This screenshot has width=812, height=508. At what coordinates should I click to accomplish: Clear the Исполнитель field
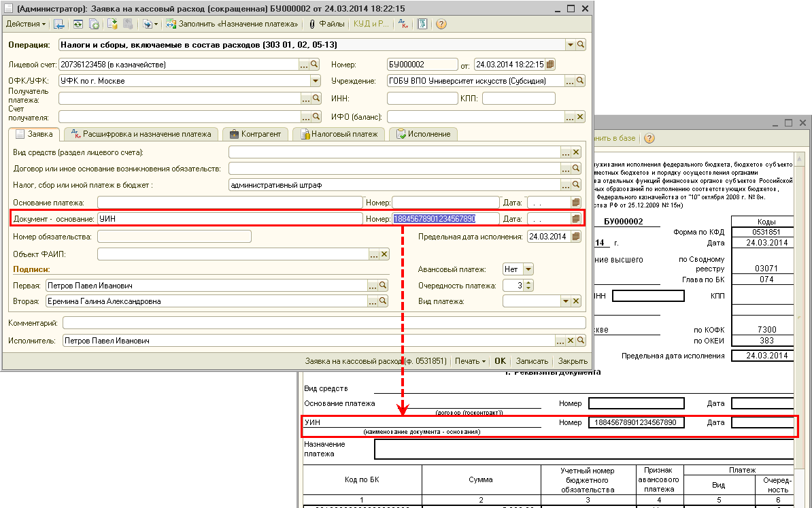(570, 341)
